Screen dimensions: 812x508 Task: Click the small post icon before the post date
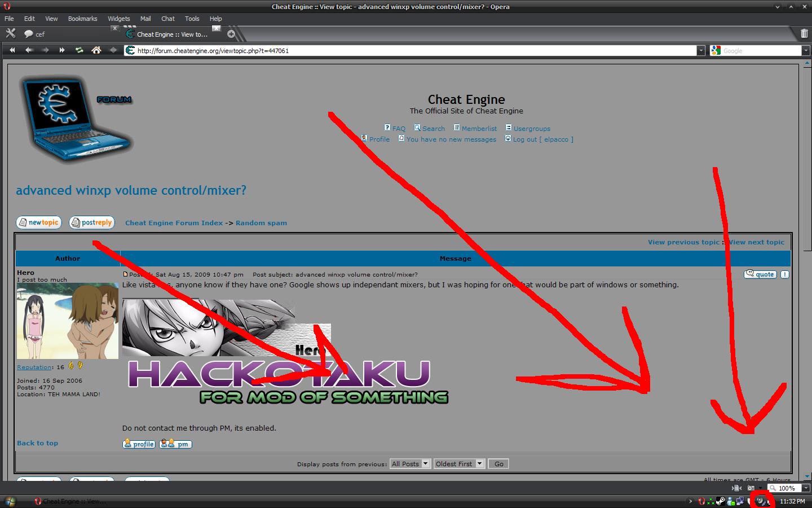tap(125, 274)
